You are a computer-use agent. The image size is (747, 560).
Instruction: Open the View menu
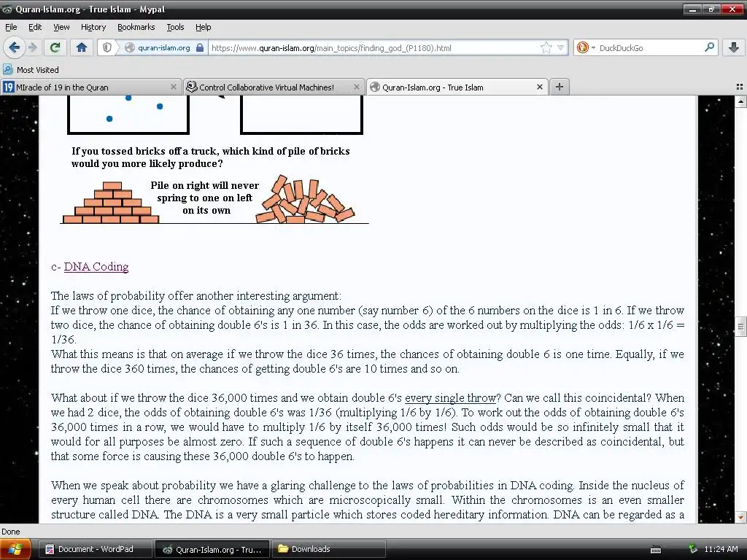click(x=61, y=27)
